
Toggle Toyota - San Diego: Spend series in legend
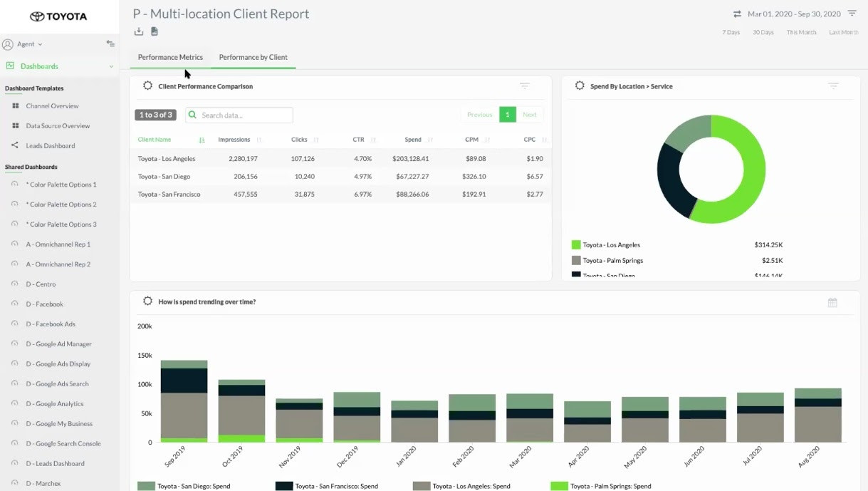(184, 486)
